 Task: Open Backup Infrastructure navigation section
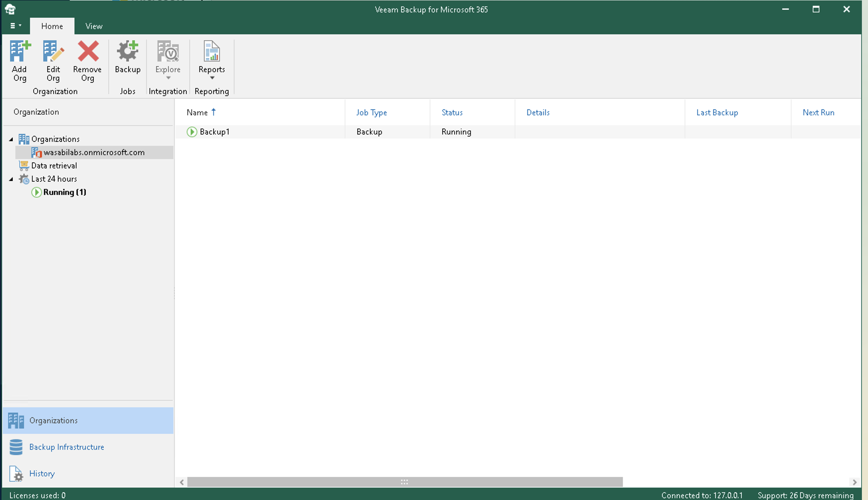(88, 447)
